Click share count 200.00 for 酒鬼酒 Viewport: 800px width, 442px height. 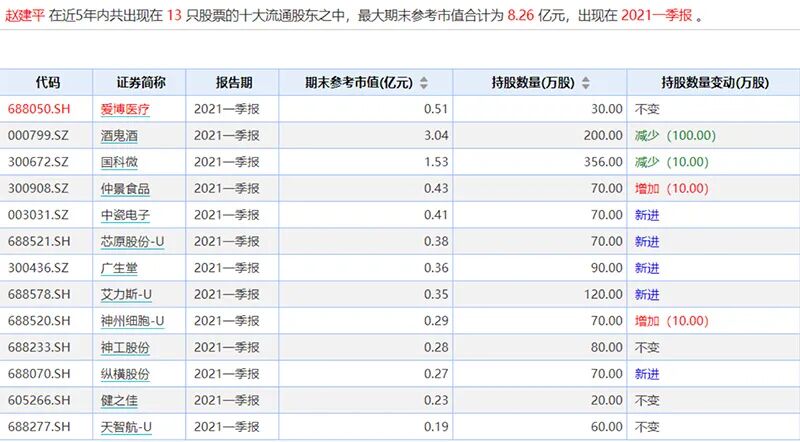tap(603, 136)
